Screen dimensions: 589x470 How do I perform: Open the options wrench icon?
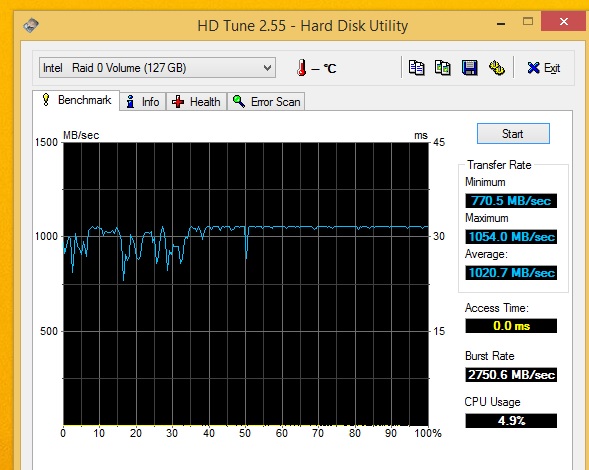tap(497, 68)
